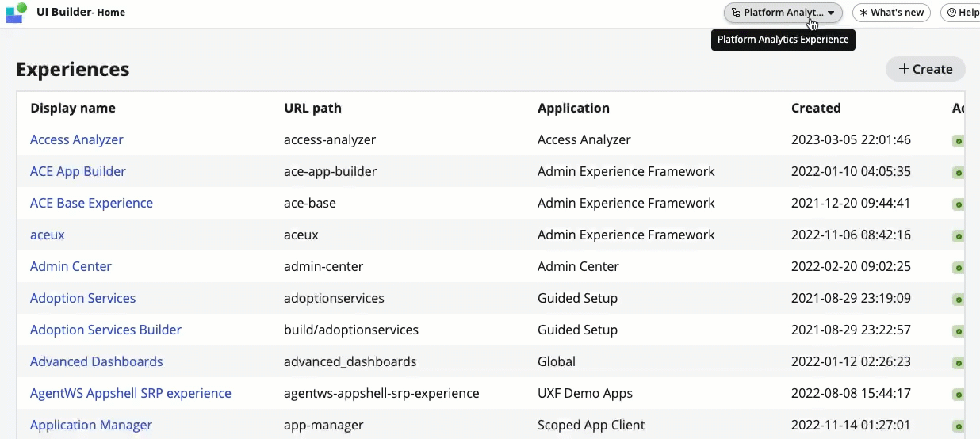Click the advanced_dashboards URL path cell
This screenshot has width=980, height=439.
tap(350, 361)
